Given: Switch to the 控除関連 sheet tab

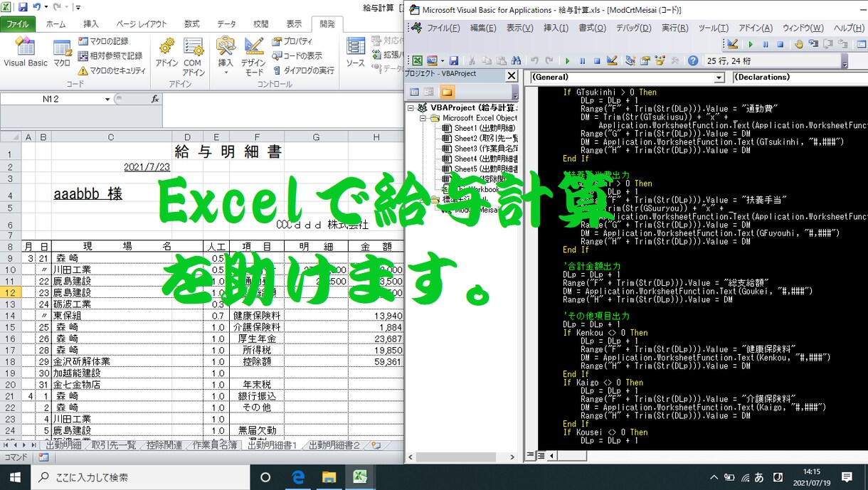Looking at the screenshot, I should coord(164,445).
